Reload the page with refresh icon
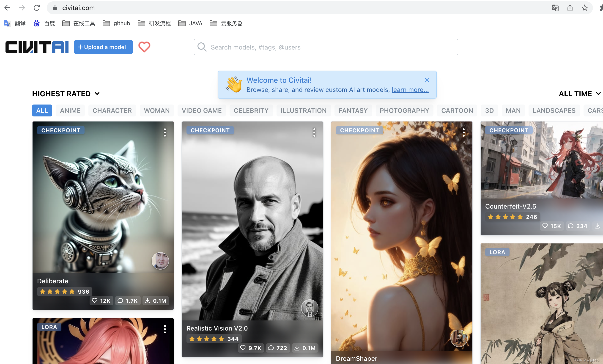The width and height of the screenshot is (603, 364). point(37,8)
